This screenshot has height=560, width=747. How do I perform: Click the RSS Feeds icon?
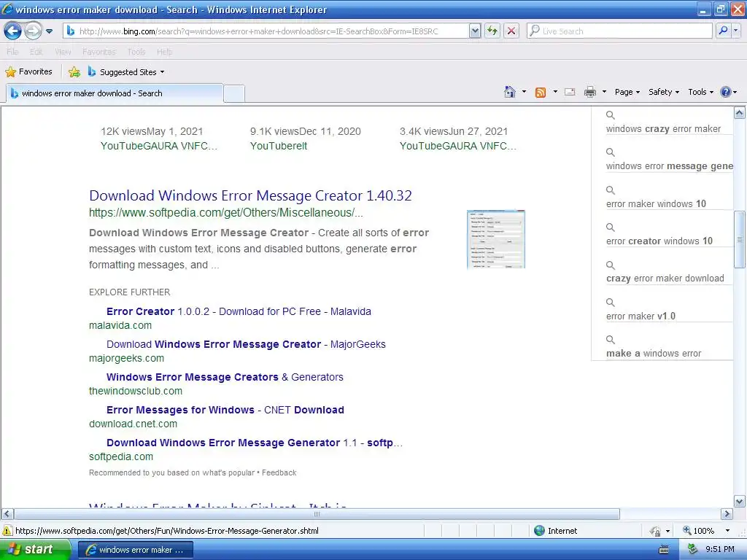click(x=541, y=93)
